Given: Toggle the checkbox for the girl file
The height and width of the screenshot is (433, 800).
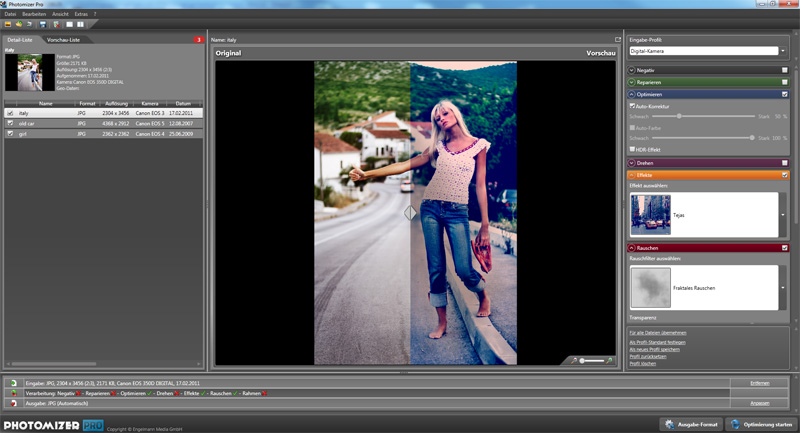Looking at the screenshot, I should [x=10, y=134].
